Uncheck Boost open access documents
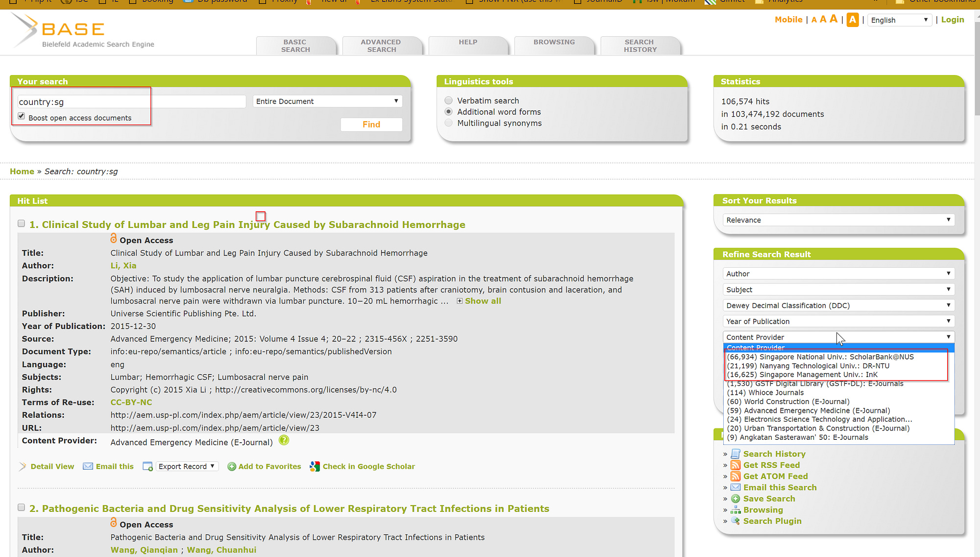Screen dimensions: 980x557 pyautogui.click(x=21, y=116)
